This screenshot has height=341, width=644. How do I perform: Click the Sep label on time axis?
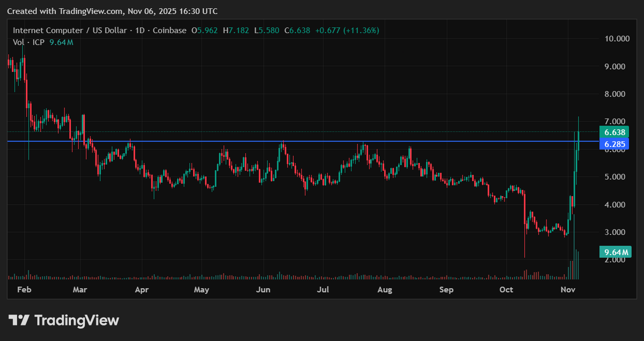pos(447,290)
